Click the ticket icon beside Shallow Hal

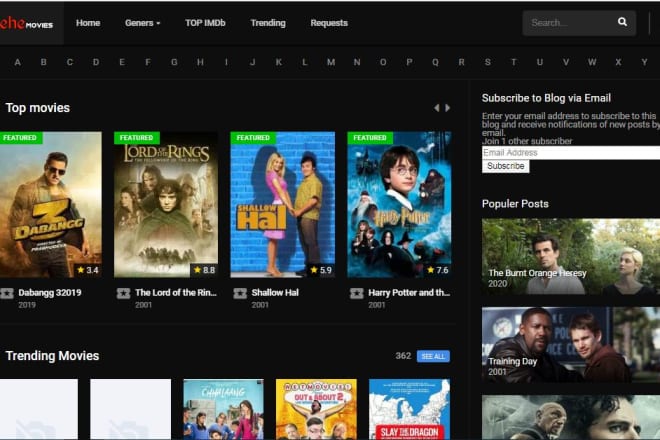pos(240,293)
